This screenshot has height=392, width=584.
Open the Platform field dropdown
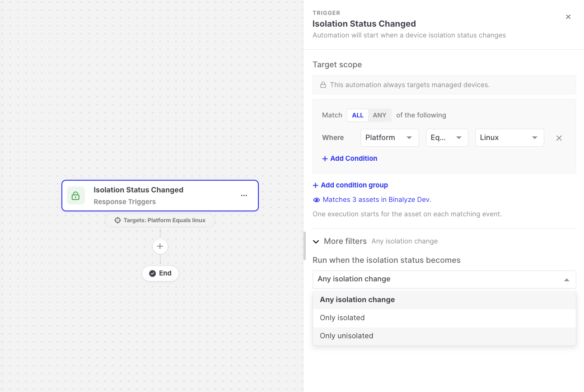coord(389,138)
